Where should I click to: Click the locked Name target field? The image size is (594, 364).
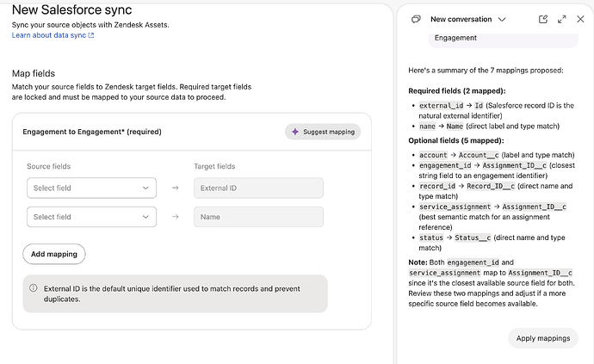[x=259, y=217]
